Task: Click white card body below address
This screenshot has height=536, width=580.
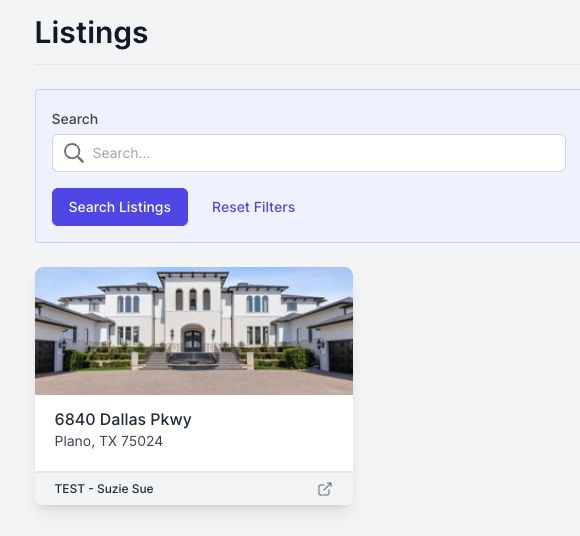Action: [x=194, y=460]
